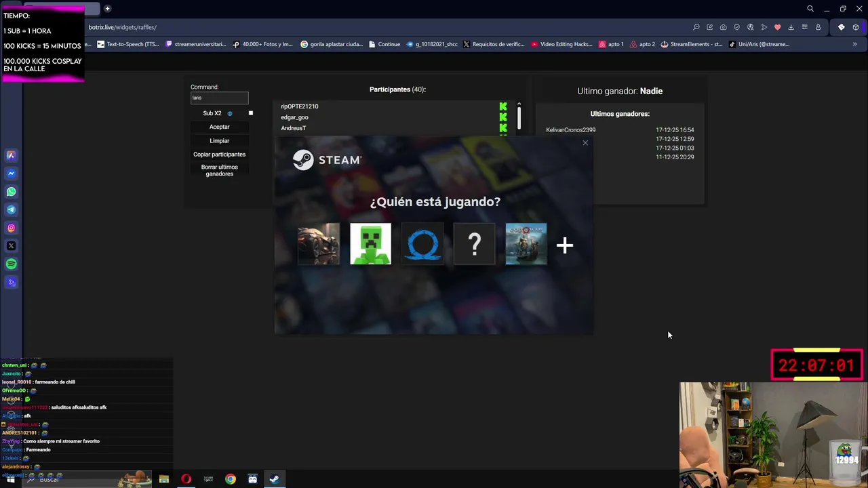
Task: Open Video Editing Hacks bookmark
Action: 562,44
